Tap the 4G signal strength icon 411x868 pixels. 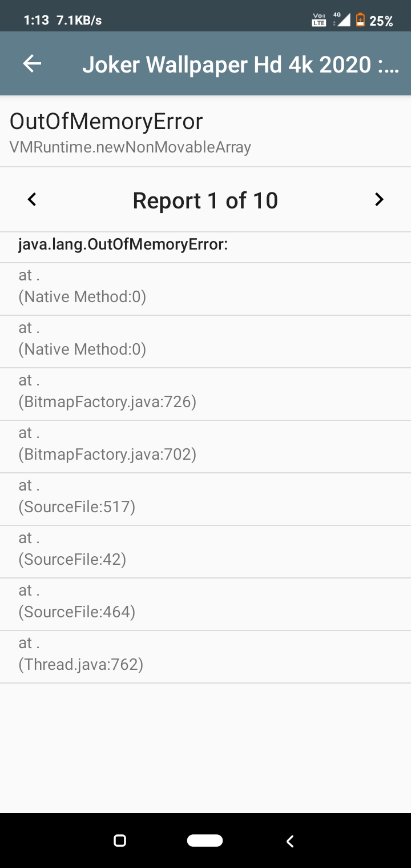[342, 21]
